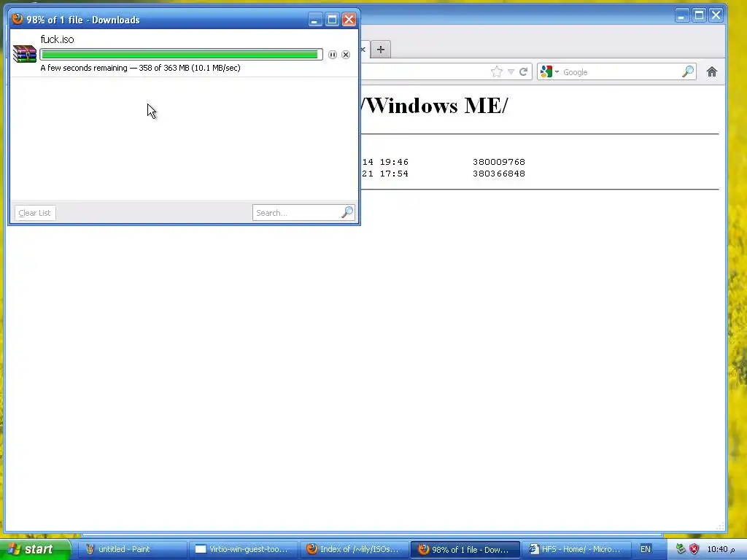Minimize the Downloads window
This screenshot has width=747, height=560.
pyautogui.click(x=315, y=20)
